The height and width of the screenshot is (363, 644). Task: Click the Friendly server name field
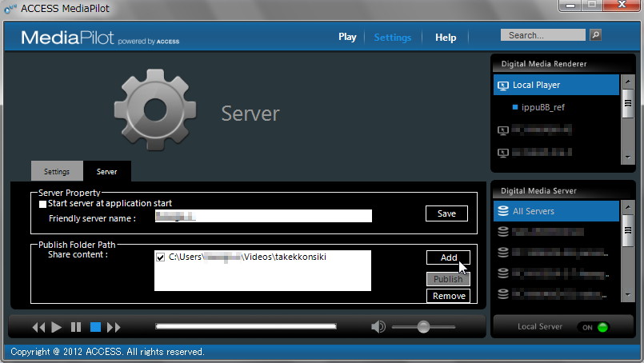pyautogui.click(x=263, y=216)
